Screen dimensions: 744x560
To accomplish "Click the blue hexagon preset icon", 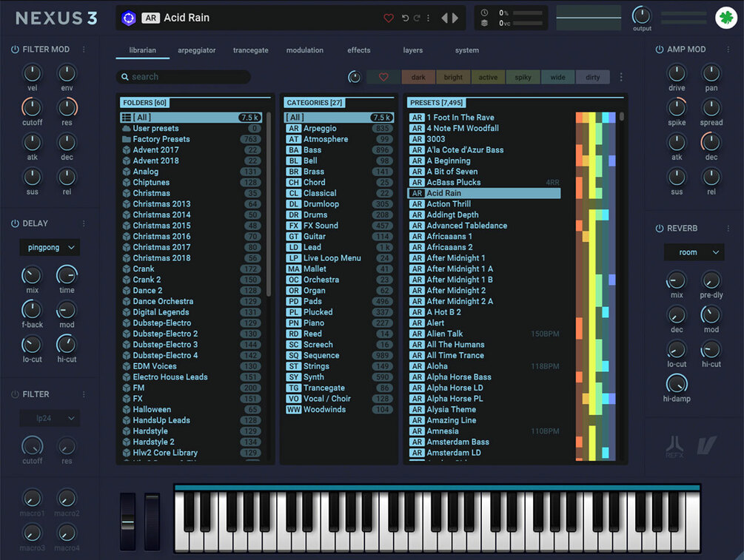I will pyautogui.click(x=129, y=18).
